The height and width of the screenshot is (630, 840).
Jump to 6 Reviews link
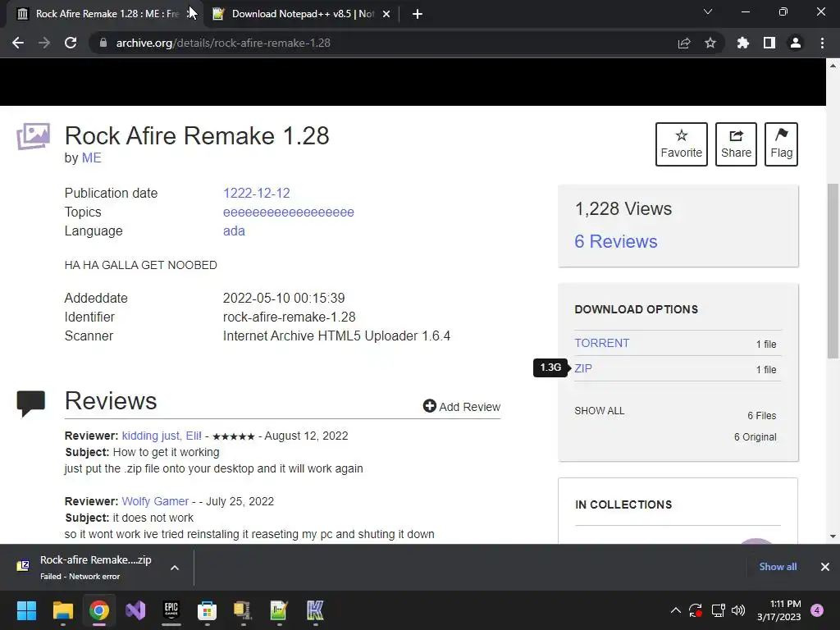pos(615,242)
